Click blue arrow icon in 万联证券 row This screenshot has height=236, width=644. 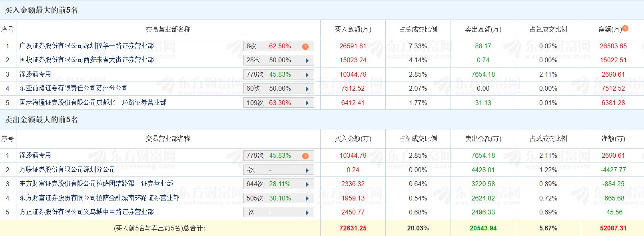coord(307,171)
